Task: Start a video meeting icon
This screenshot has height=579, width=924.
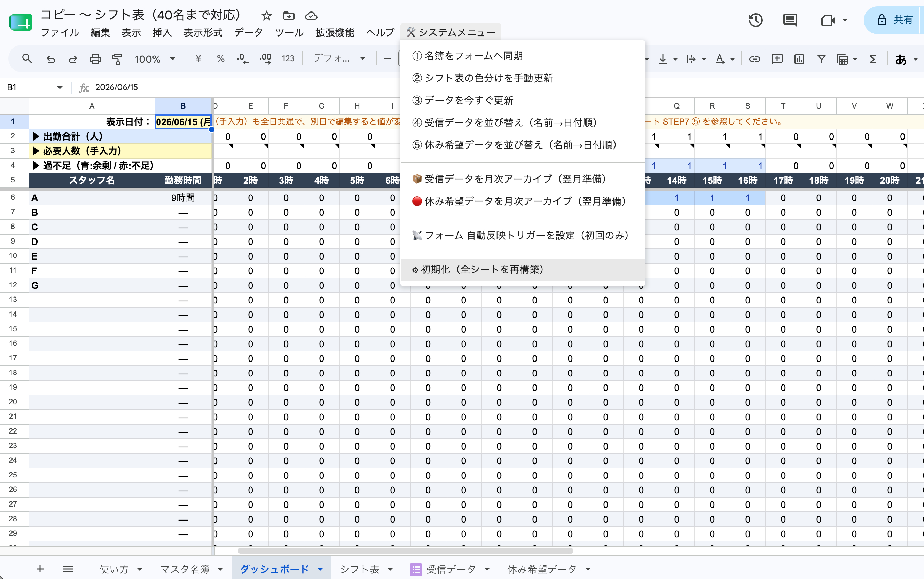Action: (x=828, y=20)
